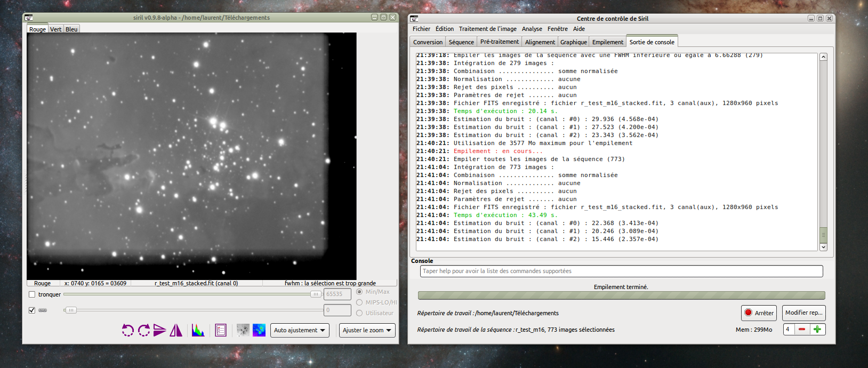Click the stacked M16 image preview

[191, 156]
